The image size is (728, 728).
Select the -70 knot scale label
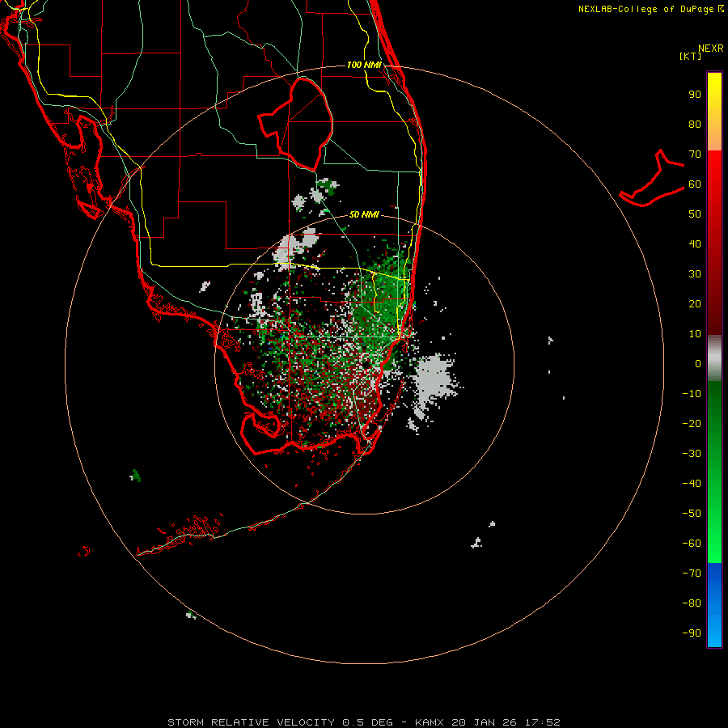692,573
